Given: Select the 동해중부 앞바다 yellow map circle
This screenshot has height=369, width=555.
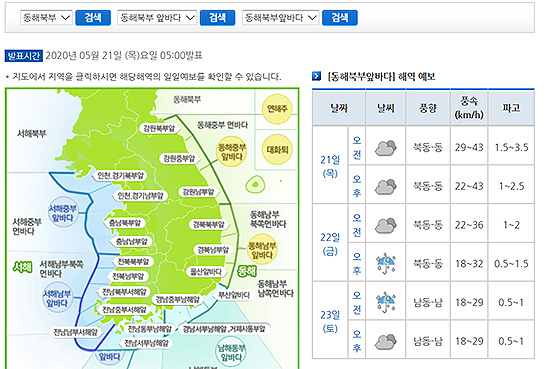Looking at the screenshot, I should pyautogui.click(x=231, y=152).
